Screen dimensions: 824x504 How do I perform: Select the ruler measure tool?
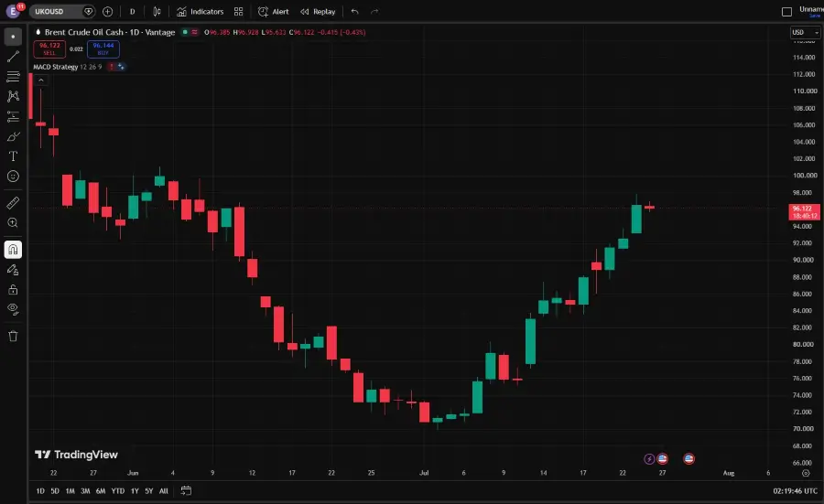point(13,203)
